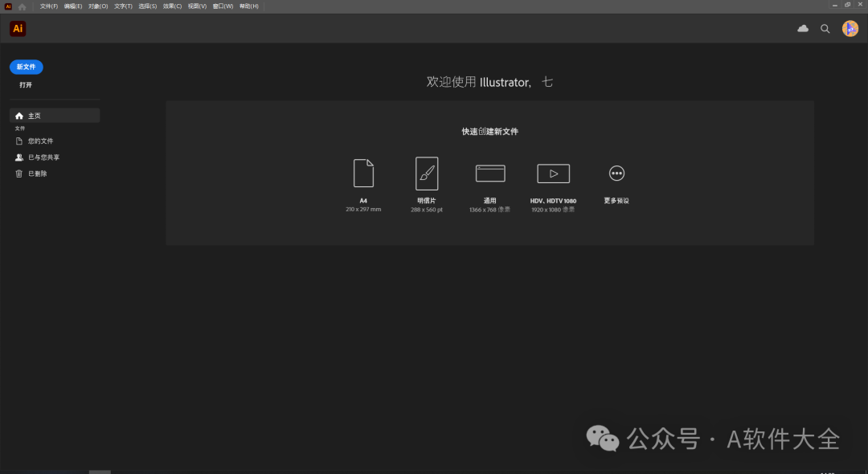Open 已删除 using the trash icon
868x474 pixels.
click(18, 173)
